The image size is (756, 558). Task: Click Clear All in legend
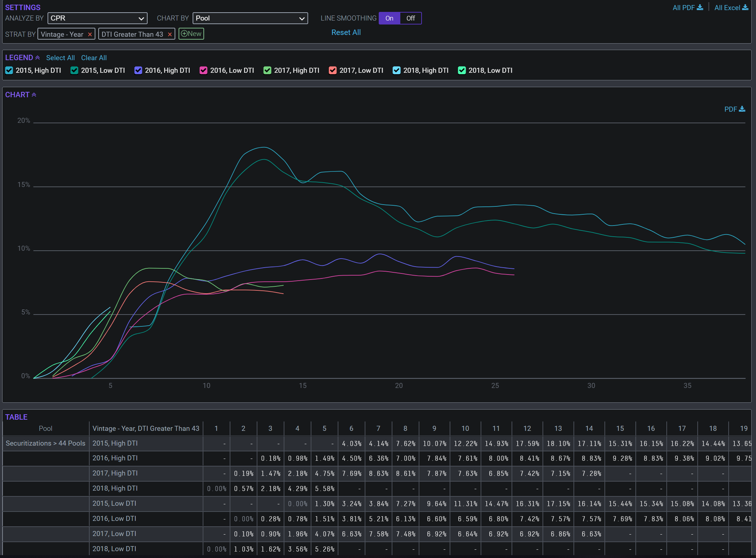94,58
